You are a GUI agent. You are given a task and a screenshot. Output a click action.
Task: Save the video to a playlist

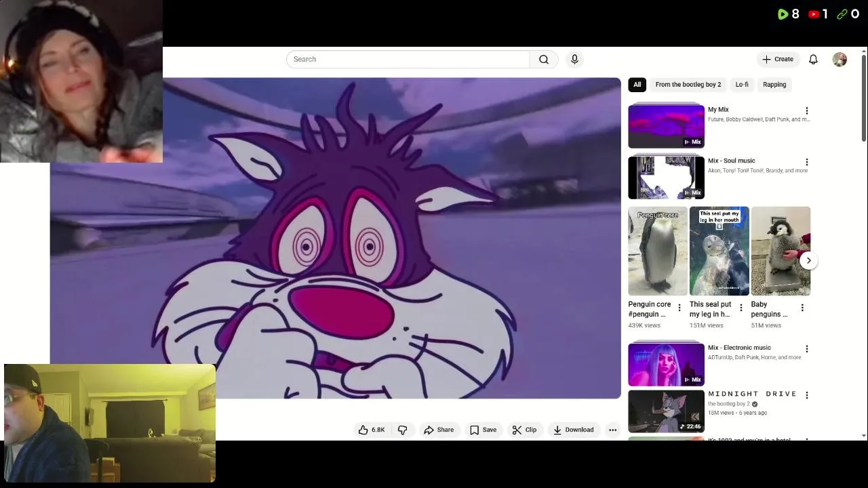click(484, 430)
